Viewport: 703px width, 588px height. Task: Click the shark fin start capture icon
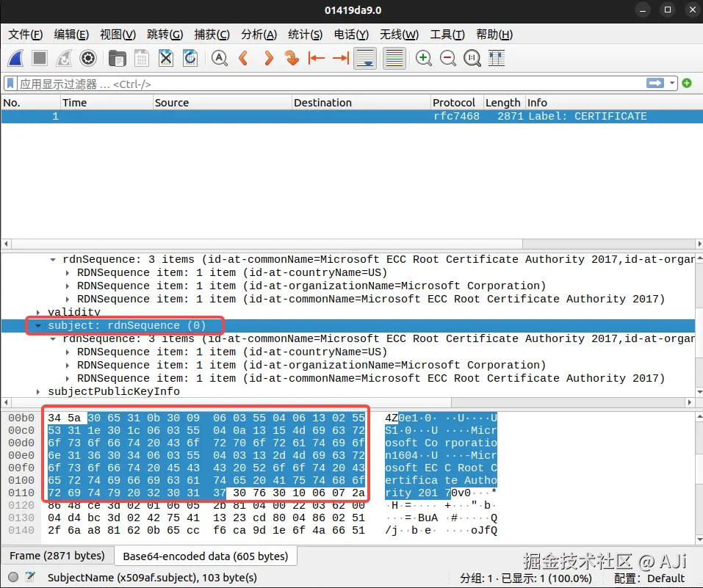(15, 58)
